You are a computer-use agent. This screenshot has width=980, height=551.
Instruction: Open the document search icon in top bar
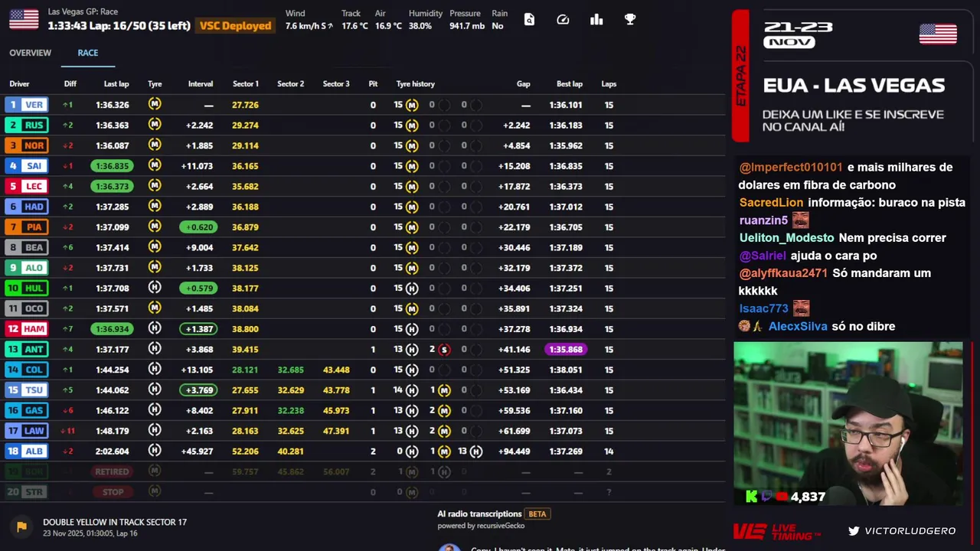pyautogui.click(x=529, y=20)
